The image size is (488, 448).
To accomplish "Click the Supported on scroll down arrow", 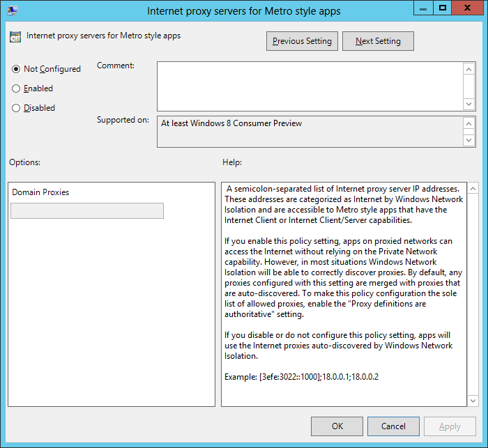I will tap(469, 140).
